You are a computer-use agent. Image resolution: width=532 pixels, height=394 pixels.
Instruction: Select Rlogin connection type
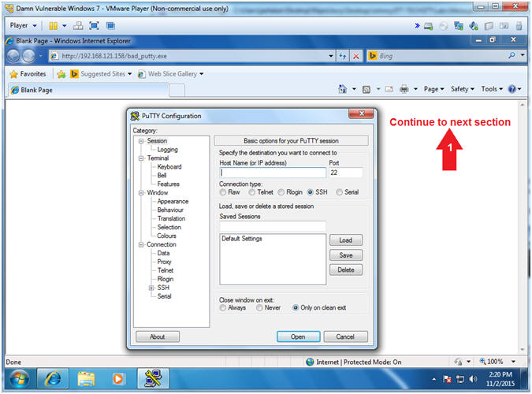click(281, 192)
